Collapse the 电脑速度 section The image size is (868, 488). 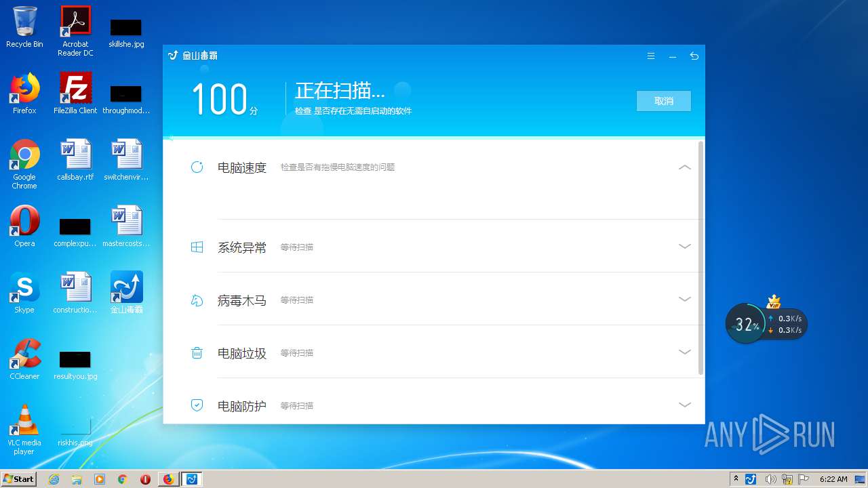685,167
